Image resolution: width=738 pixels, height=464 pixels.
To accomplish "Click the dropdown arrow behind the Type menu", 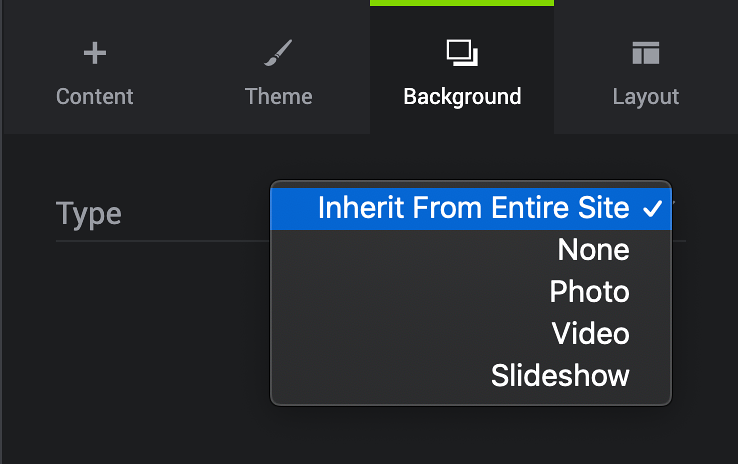I will (x=674, y=203).
